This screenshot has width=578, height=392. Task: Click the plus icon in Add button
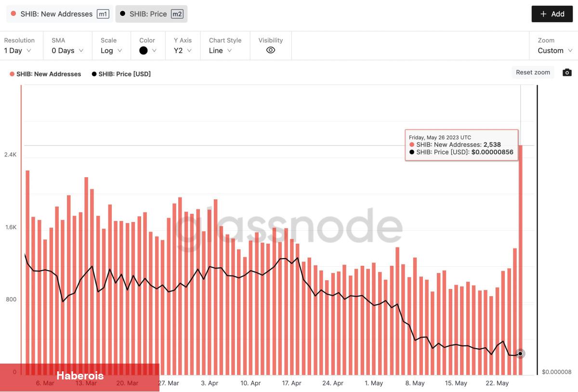[543, 14]
